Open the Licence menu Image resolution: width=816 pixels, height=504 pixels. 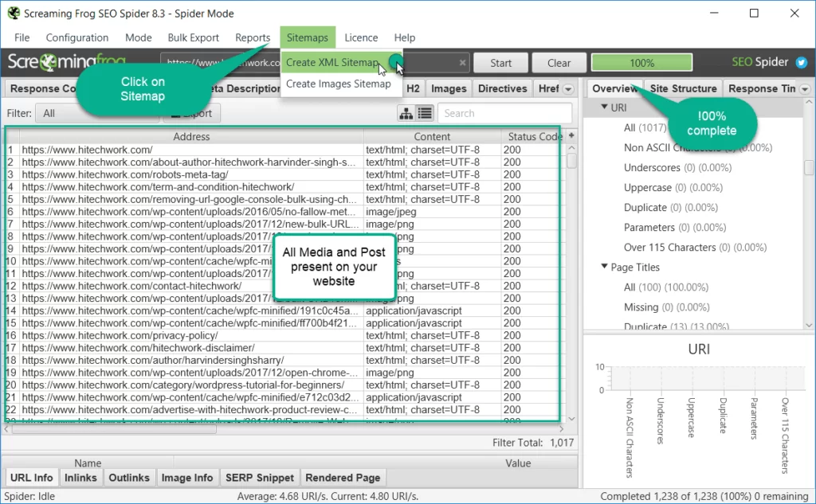361,37
